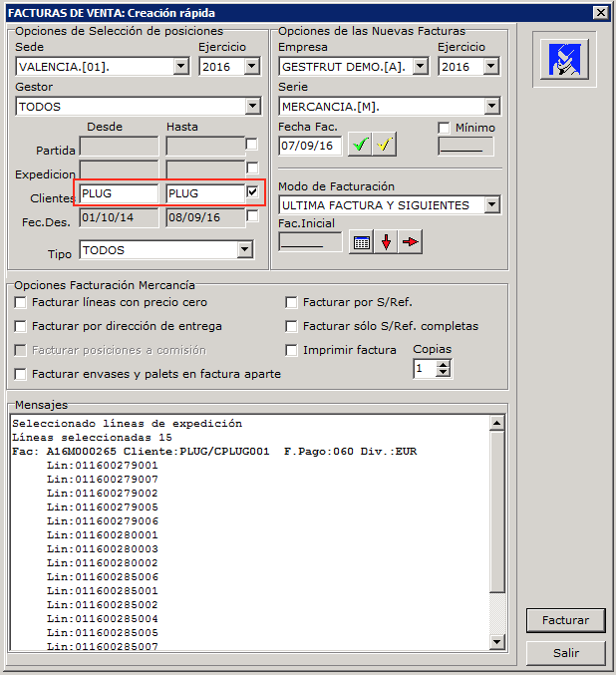
Task: Click the Salir button
Action: [x=565, y=653]
